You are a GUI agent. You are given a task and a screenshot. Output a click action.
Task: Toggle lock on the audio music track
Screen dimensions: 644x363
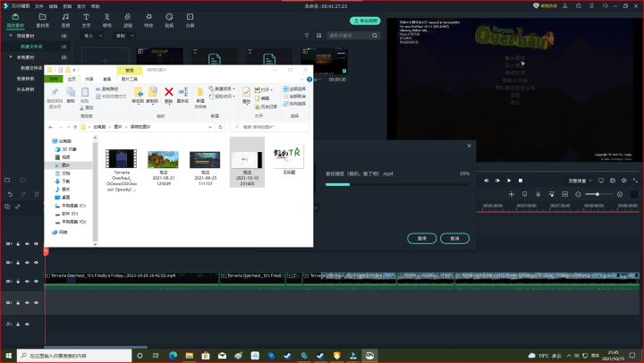click(18, 324)
